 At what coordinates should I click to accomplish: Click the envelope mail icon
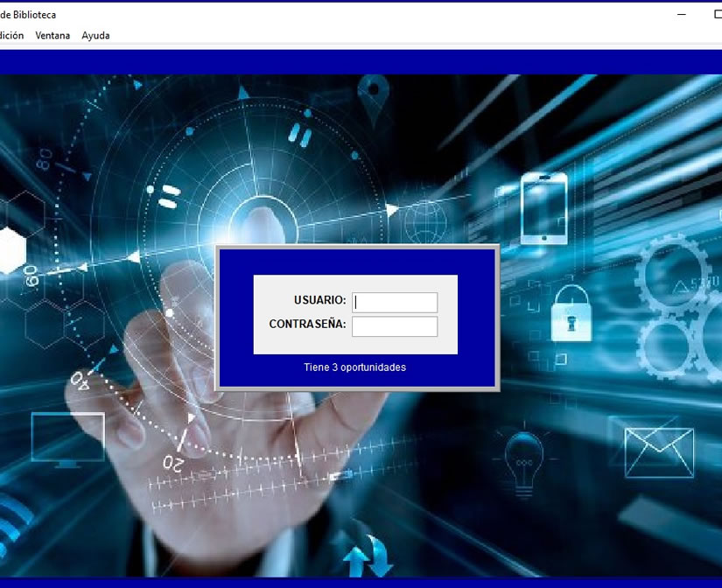click(x=658, y=452)
